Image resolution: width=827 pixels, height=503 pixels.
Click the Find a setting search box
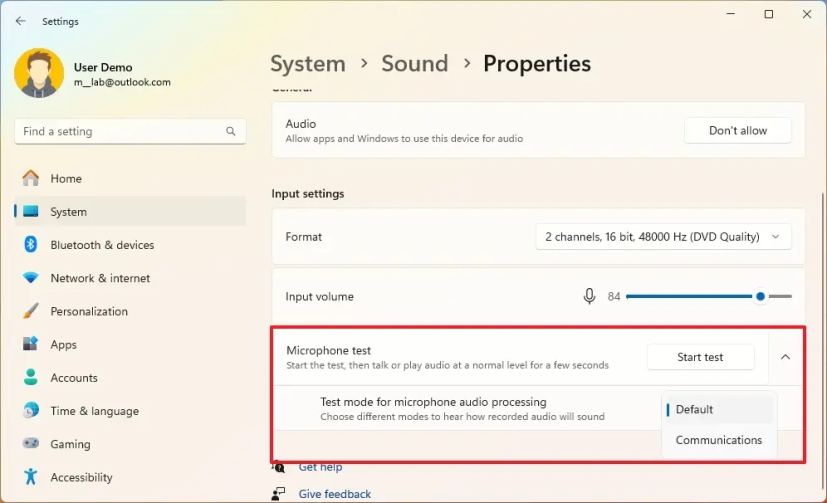point(120,131)
